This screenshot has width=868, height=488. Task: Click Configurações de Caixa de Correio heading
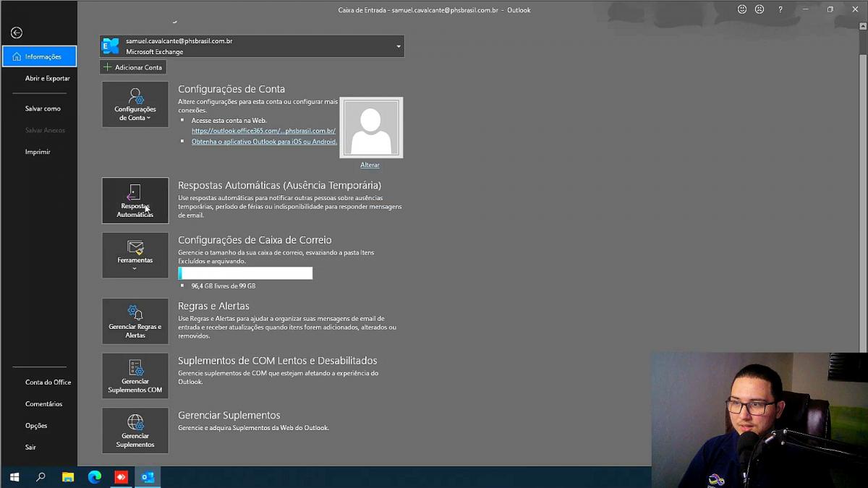(x=255, y=240)
